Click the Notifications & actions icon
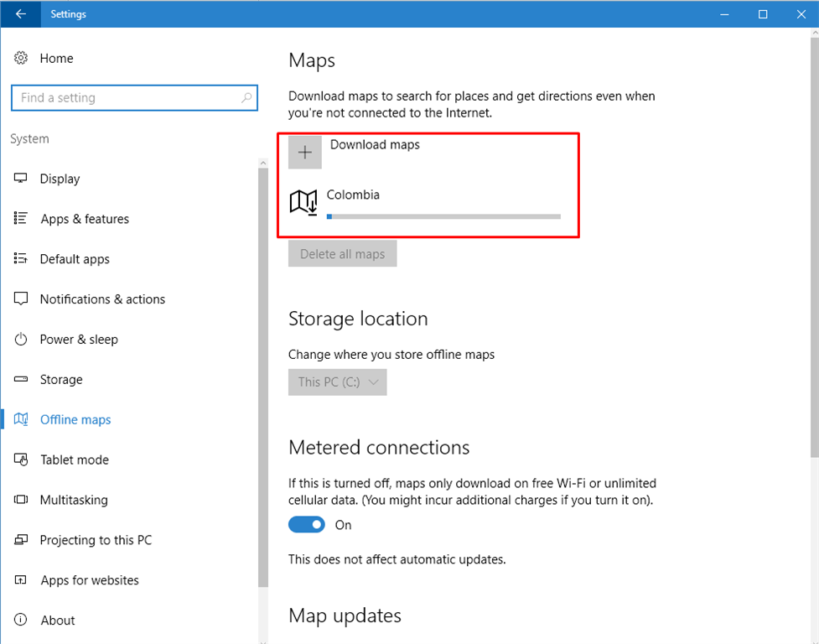 coord(21,299)
